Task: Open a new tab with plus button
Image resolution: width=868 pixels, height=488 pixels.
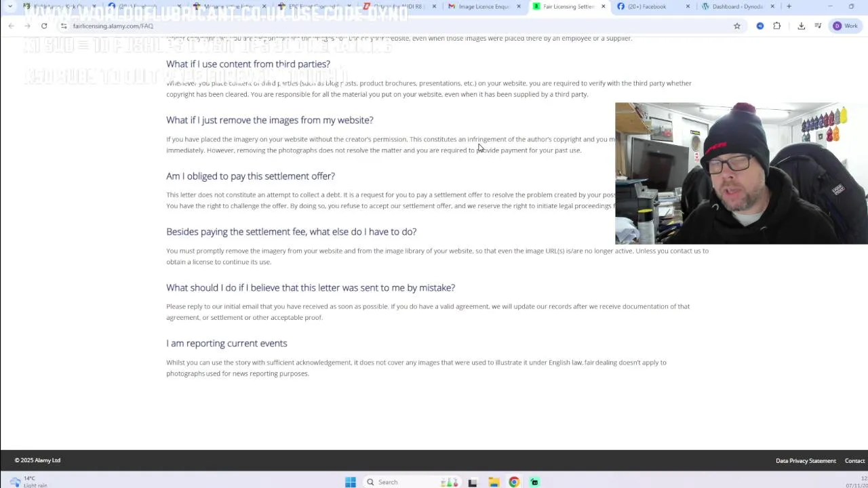Action: click(x=789, y=6)
